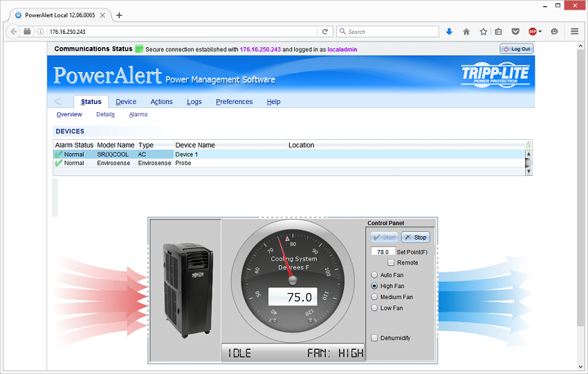Image resolution: width=588 pixels, height=374 pixels.
Task: Open the Alarms sub-link
Action: click(x=138, y=114)
